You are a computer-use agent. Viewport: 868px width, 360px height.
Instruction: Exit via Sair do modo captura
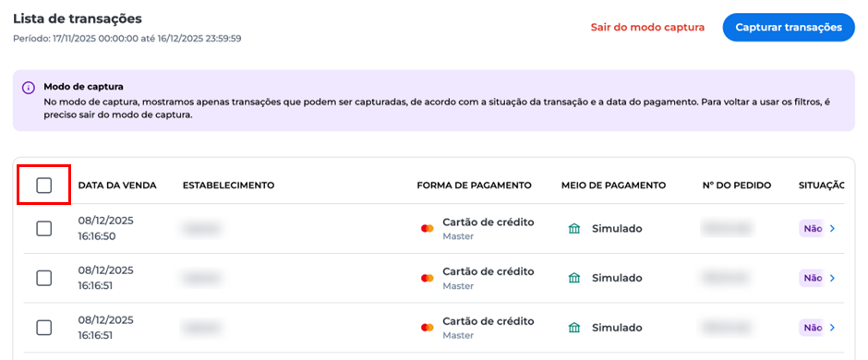[647, 27]
